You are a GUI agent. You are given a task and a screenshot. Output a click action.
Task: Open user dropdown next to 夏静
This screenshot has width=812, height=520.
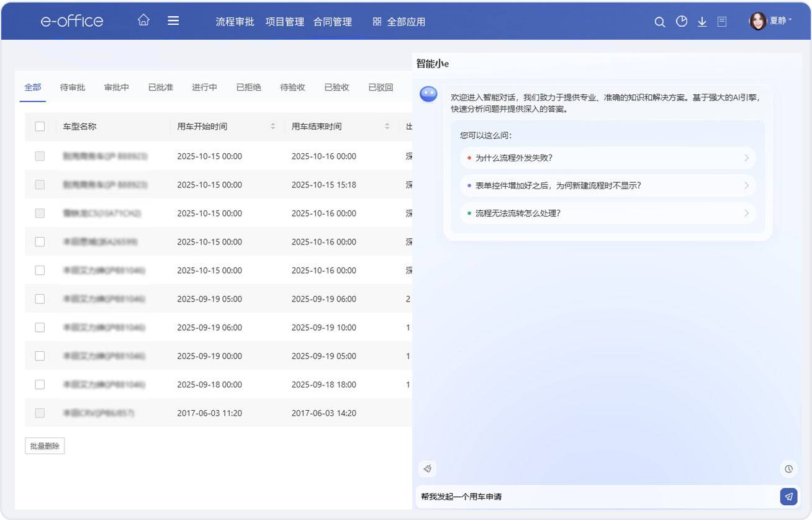click(790, 20)
